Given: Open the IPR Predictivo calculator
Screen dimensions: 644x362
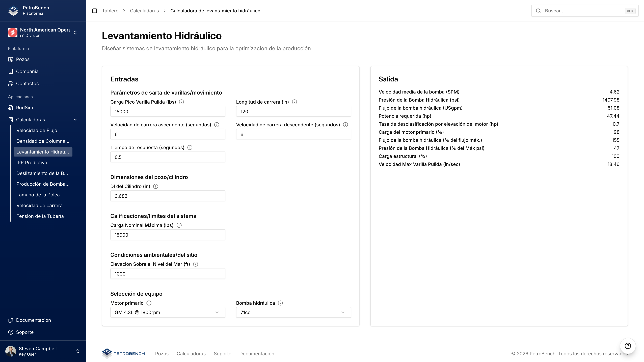Looking at the screenshot, I should 32,162.
